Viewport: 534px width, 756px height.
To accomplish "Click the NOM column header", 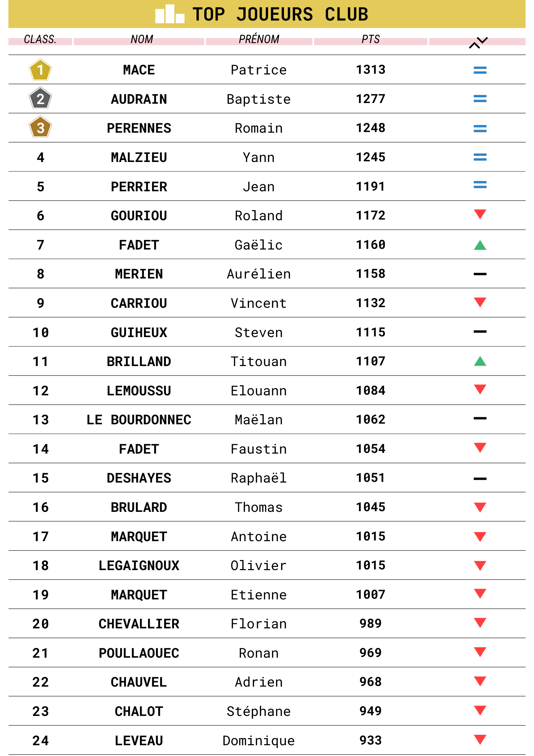I will click(142, 39).
